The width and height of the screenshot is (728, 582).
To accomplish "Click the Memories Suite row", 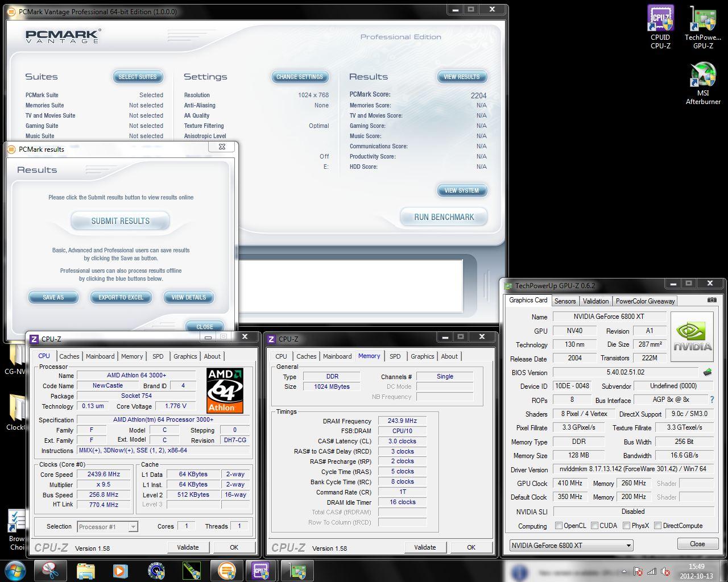I will 94,105.
